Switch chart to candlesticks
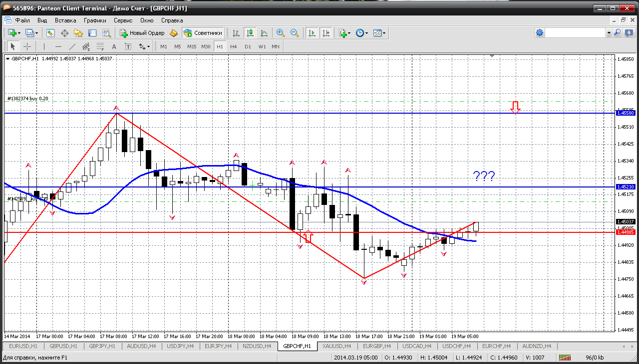Screen dimensions: 639x364 tap(250, 33)
